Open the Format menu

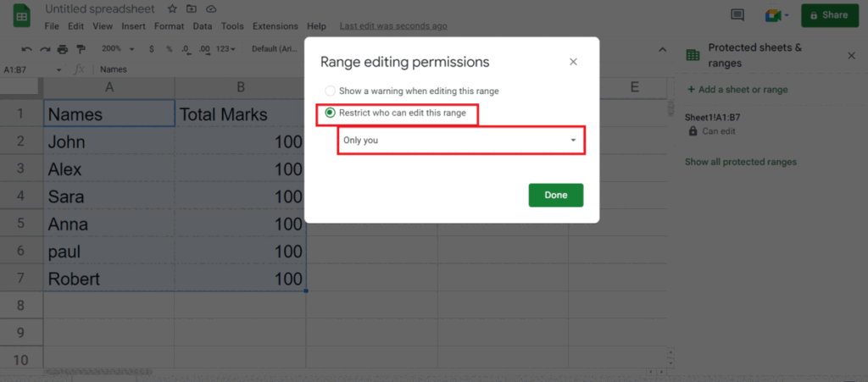[170, 26]
